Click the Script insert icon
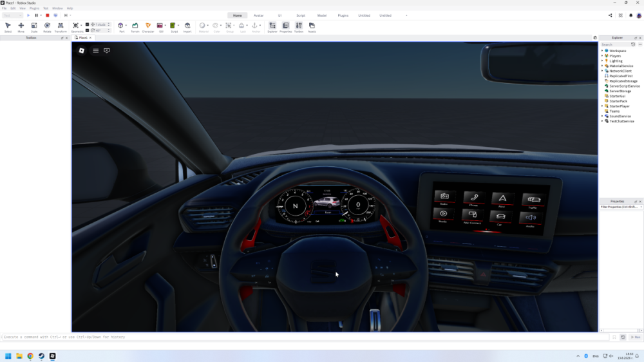The height and width of the screenshot is (362, 644). coord(173,26)
